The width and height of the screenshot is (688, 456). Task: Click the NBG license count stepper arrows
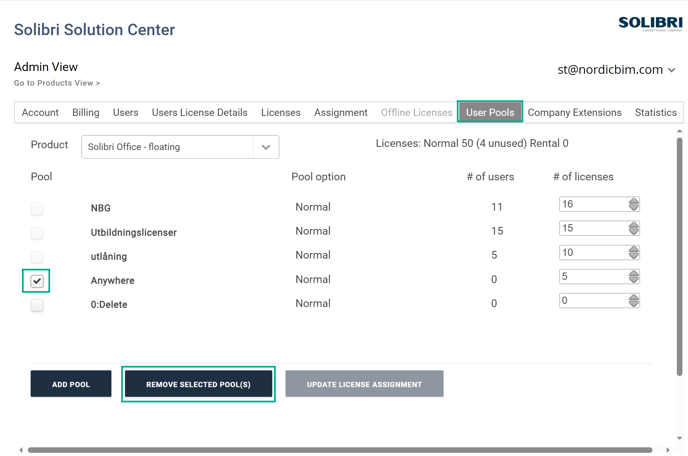pyautogui.click(x=634, y=204)
